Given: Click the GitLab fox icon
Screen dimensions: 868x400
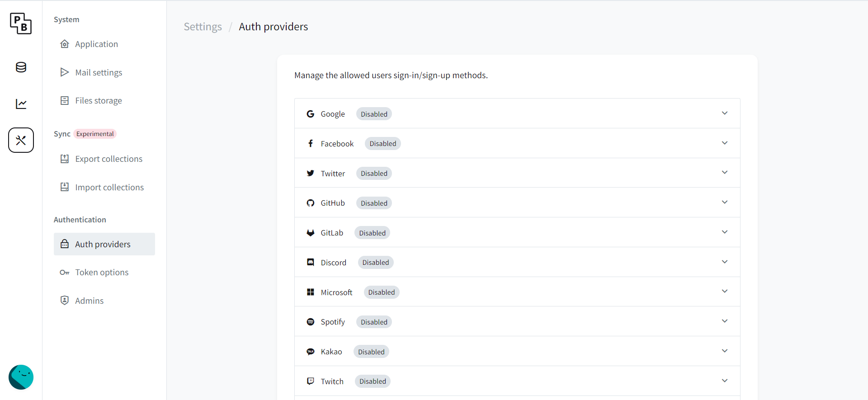Looking at the screenshot, I should [310, 233].
